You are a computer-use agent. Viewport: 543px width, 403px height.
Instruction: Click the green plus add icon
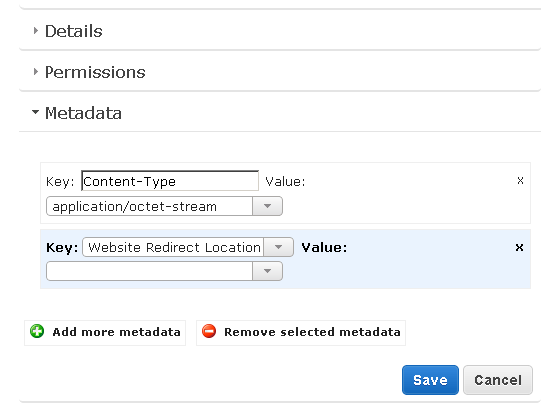[x=37, y=331]
